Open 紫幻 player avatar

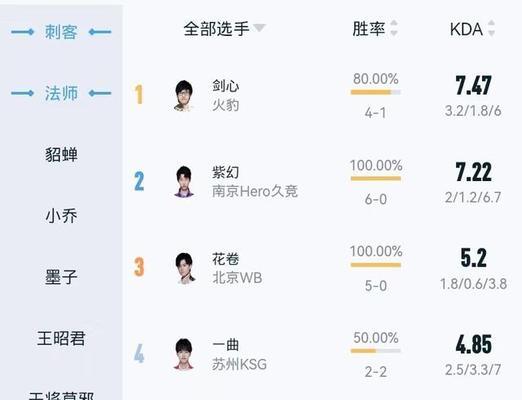click(x=184, y=182)
